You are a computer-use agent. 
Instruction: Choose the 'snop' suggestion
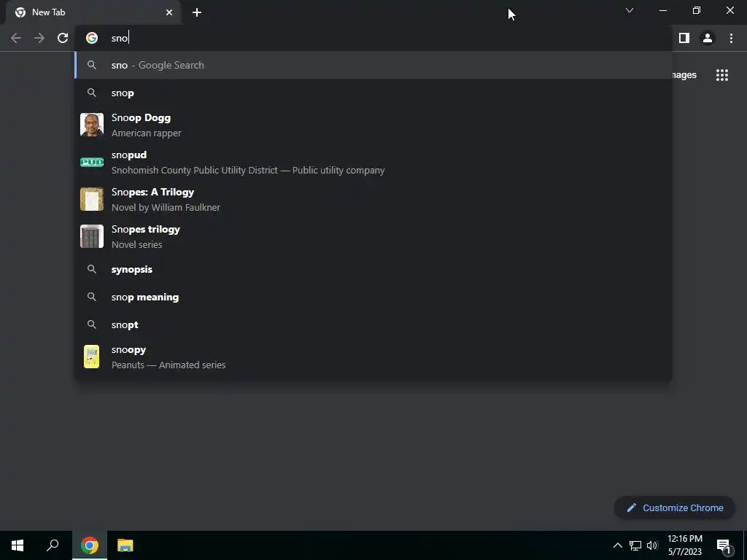click(373, 93)
